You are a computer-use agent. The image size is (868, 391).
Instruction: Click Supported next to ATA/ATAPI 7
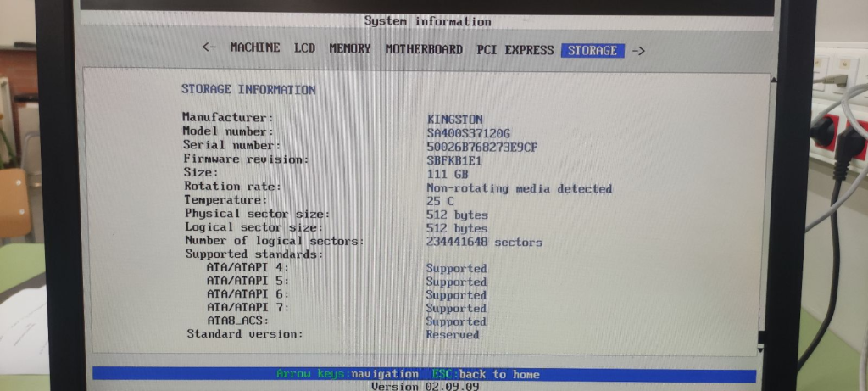click(x=456, y=308)
